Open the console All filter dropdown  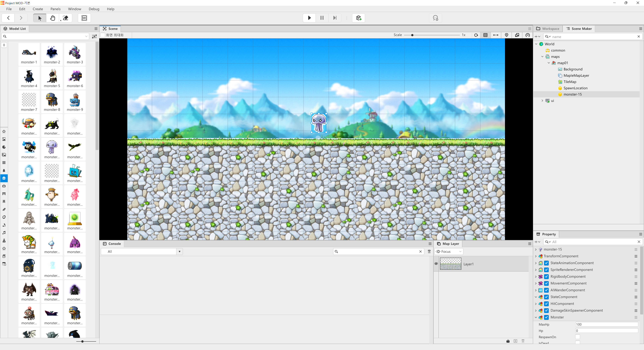click(179, 252)
